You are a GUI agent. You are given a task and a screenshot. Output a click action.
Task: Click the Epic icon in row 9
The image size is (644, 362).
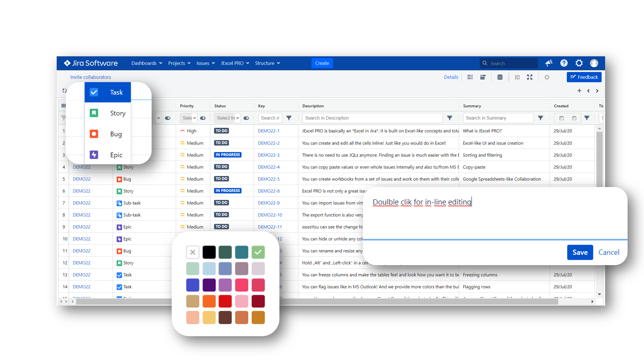[119, 227]
